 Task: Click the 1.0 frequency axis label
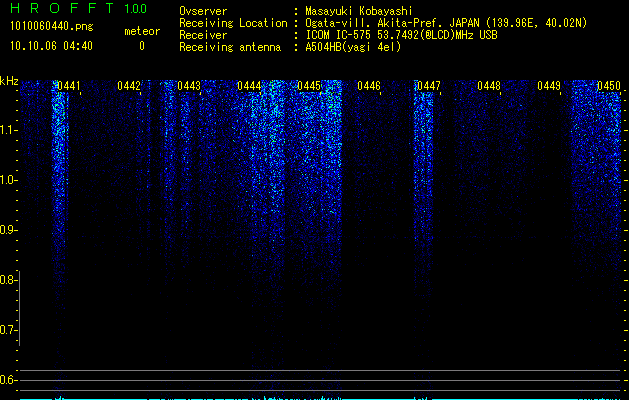(x=7, y=180)
